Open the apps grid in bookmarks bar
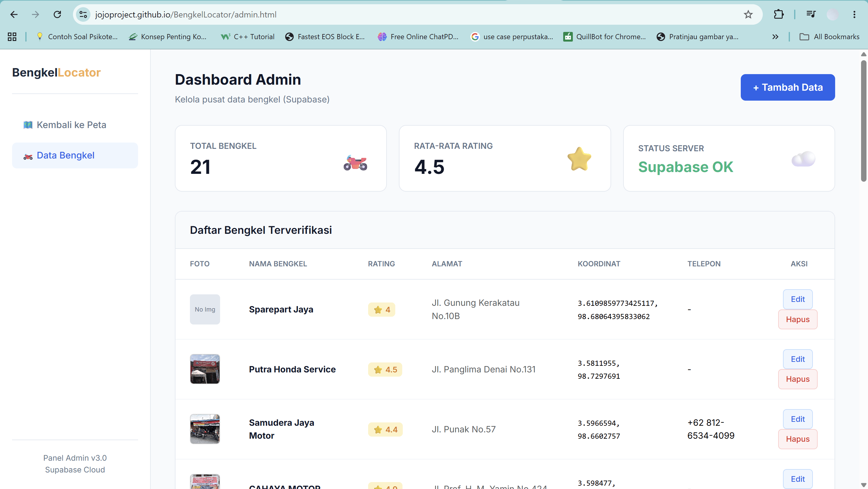 click(12, 37)
